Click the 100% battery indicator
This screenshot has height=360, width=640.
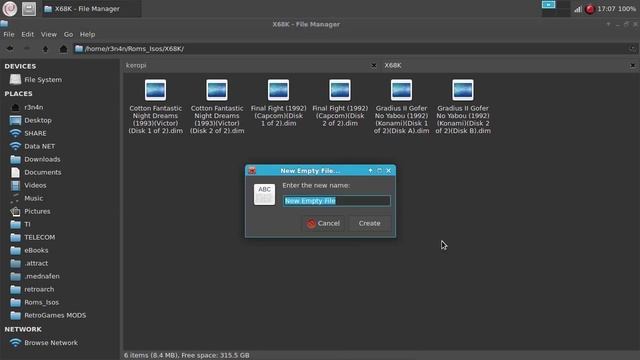627,9
